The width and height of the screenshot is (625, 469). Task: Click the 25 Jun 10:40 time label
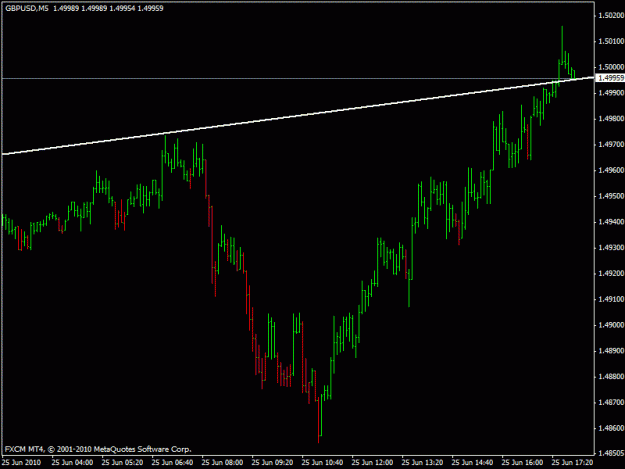tap(322, 463)
